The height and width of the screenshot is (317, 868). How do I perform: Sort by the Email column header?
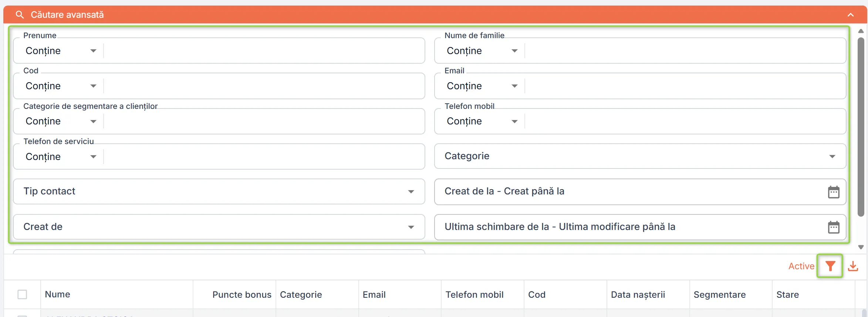(x=374, y=295)
